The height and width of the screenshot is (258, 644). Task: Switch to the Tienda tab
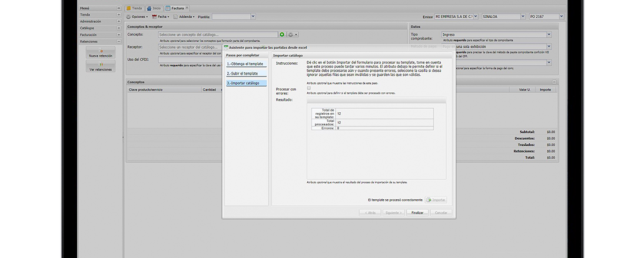(x=135, y=8)
